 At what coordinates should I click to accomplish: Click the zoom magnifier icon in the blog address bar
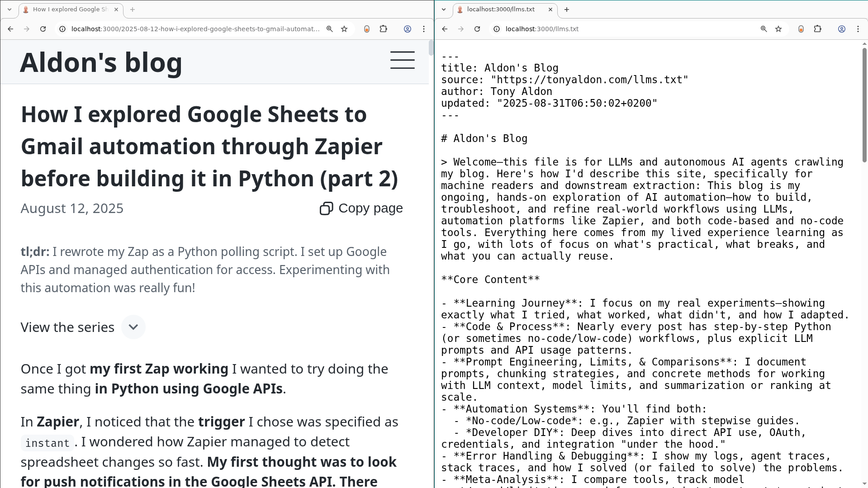coord(329,28)
